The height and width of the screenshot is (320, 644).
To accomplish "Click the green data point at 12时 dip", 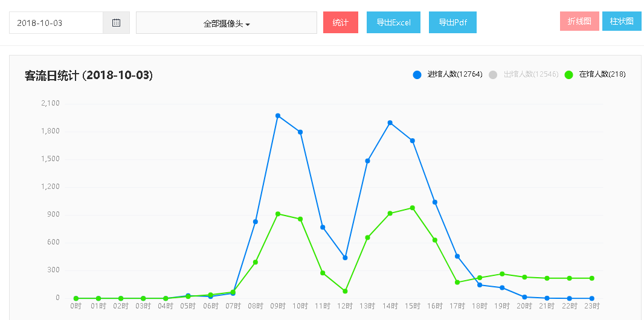I will pyautogui.click(x=345, y=291).
